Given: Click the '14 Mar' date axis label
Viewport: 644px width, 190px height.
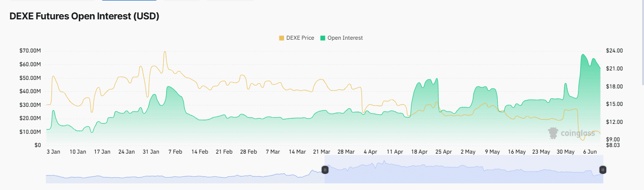Looking at the screenshot, I should (297, 152).
